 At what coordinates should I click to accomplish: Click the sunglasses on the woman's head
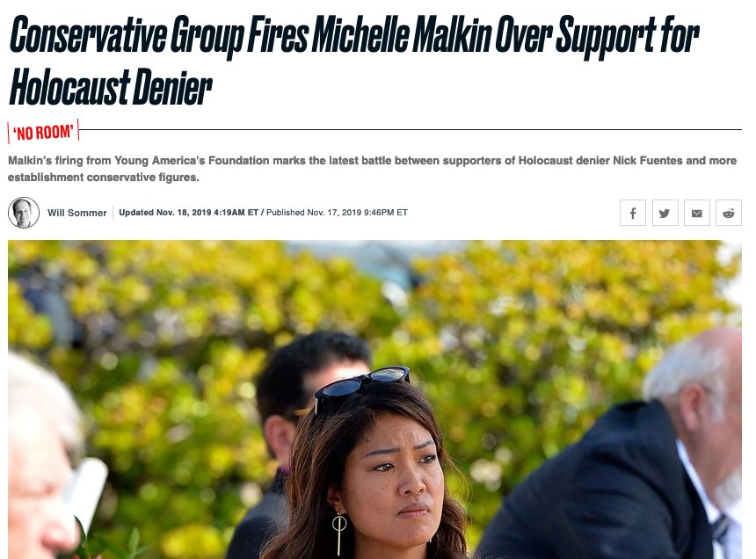(x=361, y=384)
